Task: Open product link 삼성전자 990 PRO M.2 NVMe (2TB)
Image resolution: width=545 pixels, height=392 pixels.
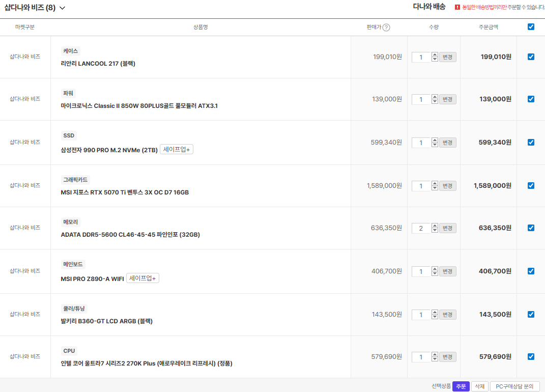Action: [x=109, y=150]
